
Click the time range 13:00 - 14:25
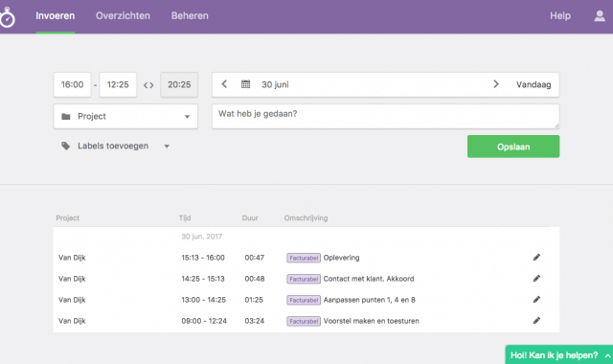pos(204,300)
